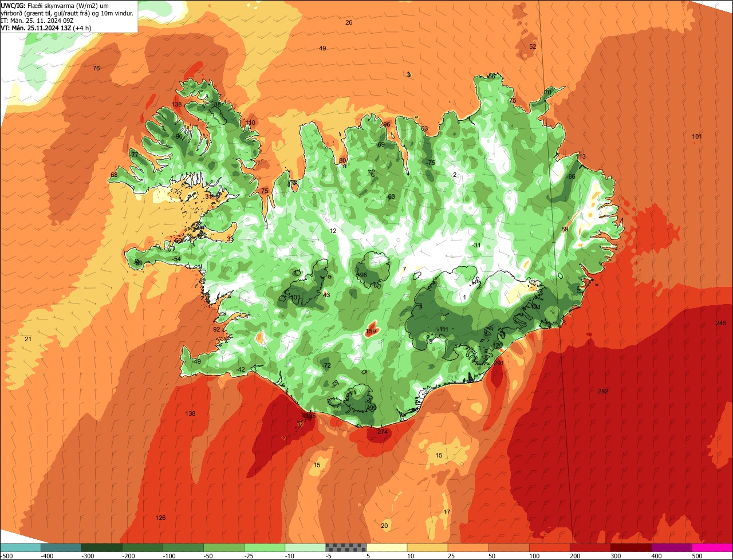
Task: Click the value -54 on the western peninsula
Action: click(x=177, y=259)
